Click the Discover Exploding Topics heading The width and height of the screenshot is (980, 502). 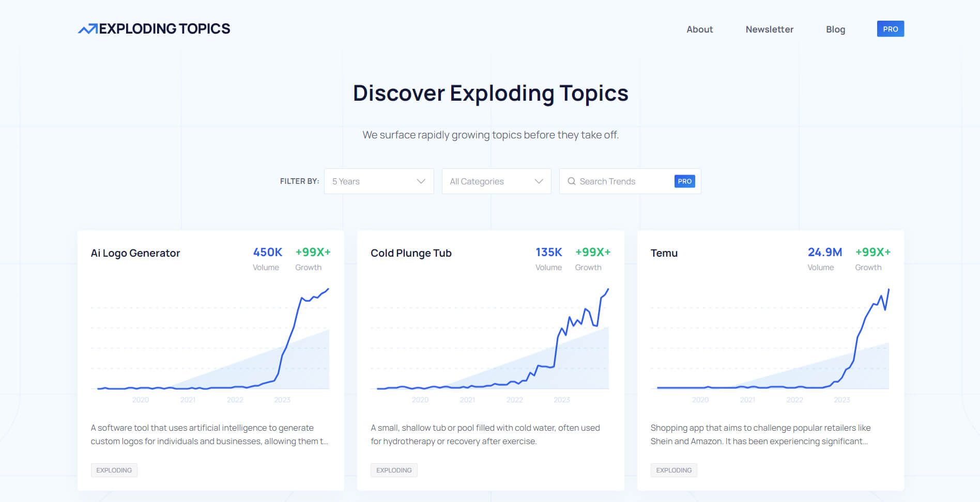[x=491, y=93]
